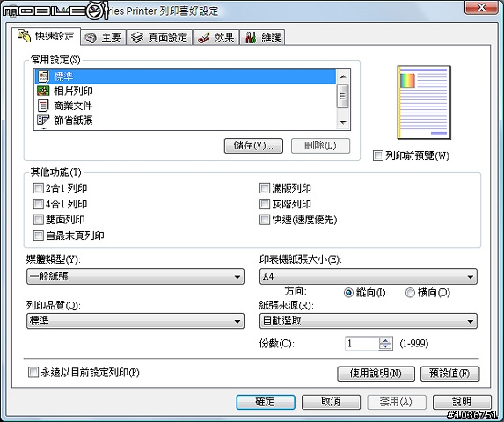This screenshot has width=504, height=422.
Task: Click the printer icon on 主要 tab
Action: pos(91,38)
